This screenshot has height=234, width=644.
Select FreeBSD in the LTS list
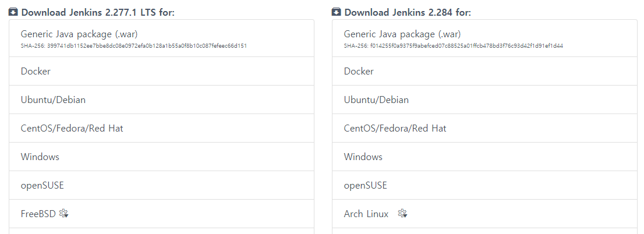(x=161, y=214)
